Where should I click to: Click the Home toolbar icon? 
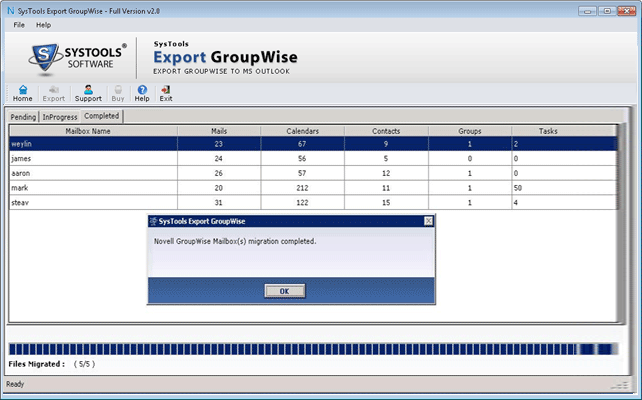pyautogui.click(x=23, y=93)
